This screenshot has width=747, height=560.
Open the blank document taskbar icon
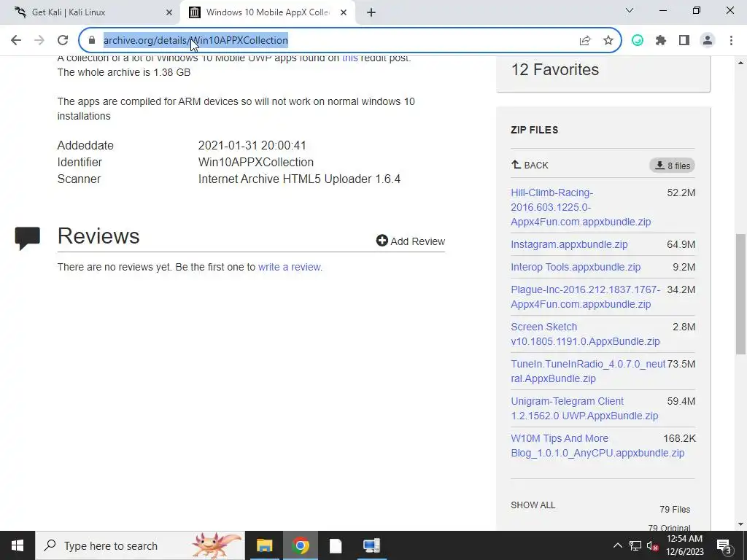[336, 545]
